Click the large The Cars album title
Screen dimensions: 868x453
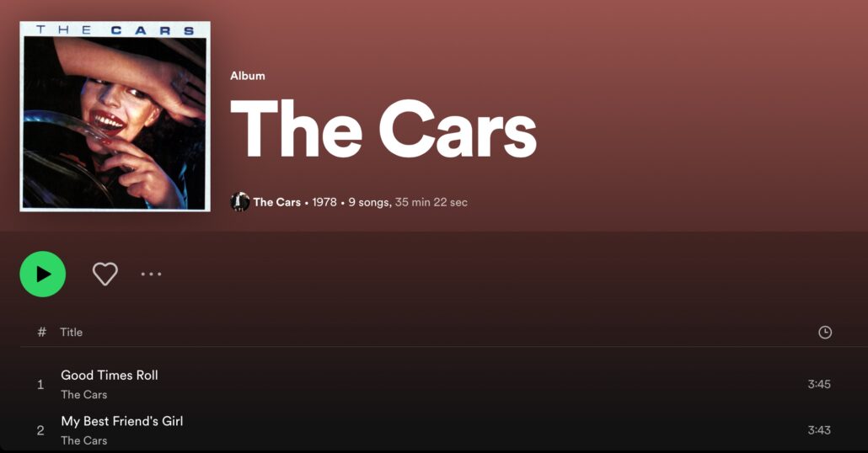tap(383, 129)
